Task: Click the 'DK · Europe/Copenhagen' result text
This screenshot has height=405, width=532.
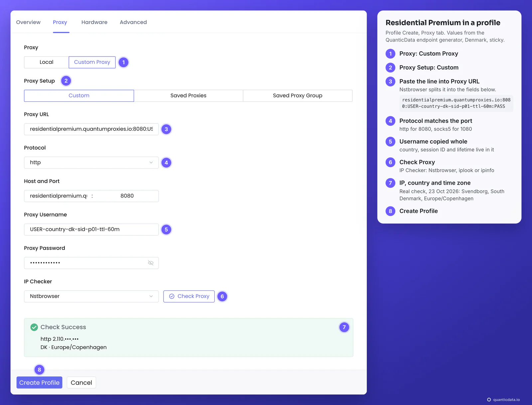Action: click(73, 347)
